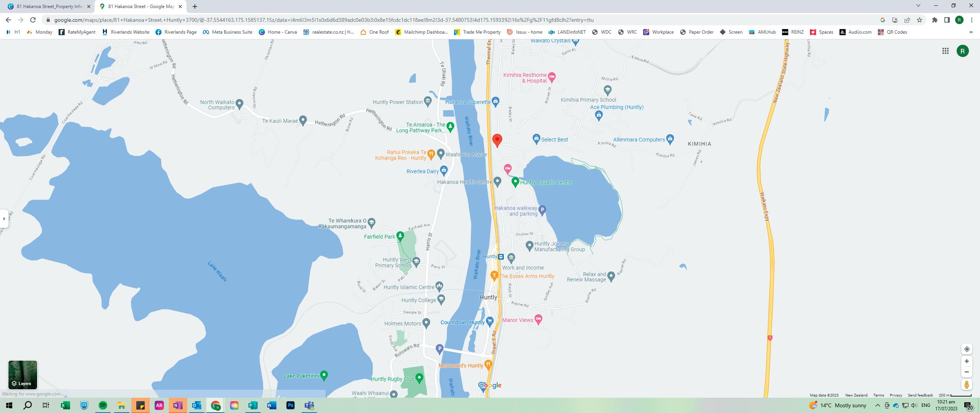Zoom out on the map

[x=967, y=372]
